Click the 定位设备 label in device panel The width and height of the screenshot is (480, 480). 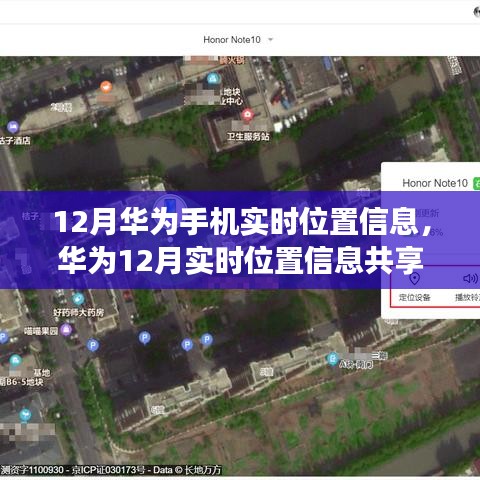[x=415, y=297]
